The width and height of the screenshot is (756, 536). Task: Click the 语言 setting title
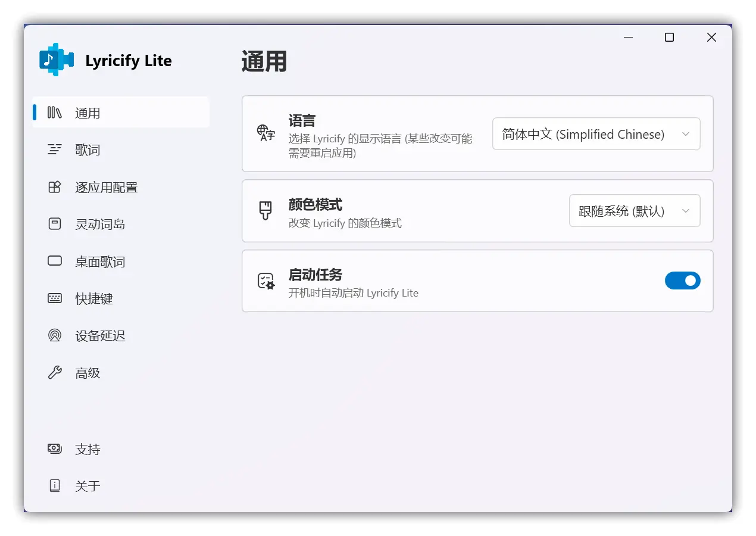click(302, 121)
